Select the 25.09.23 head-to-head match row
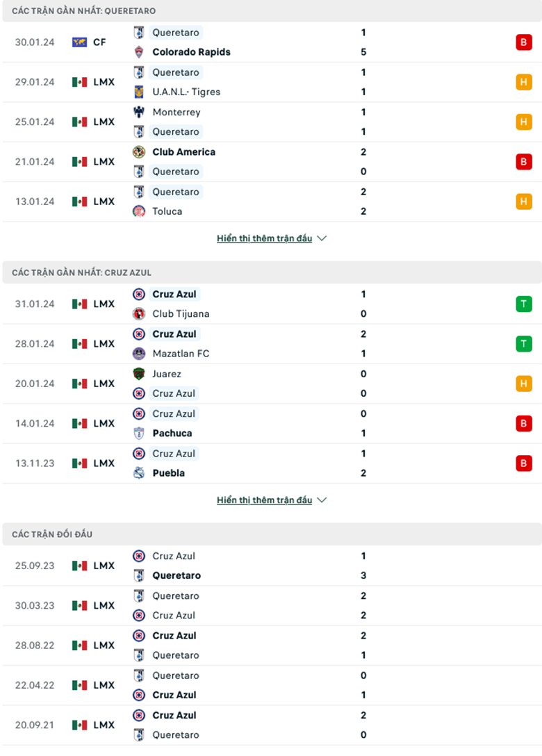The width and height of the screenshot is (542, 756). (x=271, y=566)
